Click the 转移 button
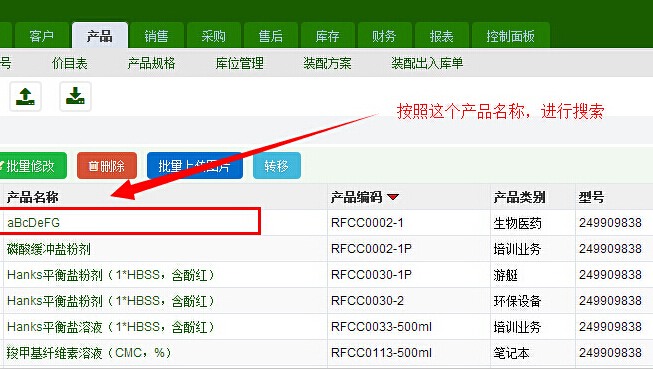This screenshot has height=369, width=653. pos(277,166)
